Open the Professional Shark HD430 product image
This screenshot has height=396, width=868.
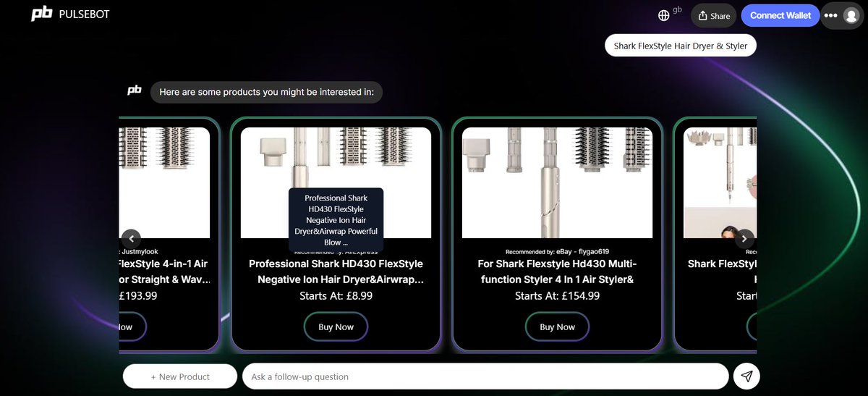point(336,182)
